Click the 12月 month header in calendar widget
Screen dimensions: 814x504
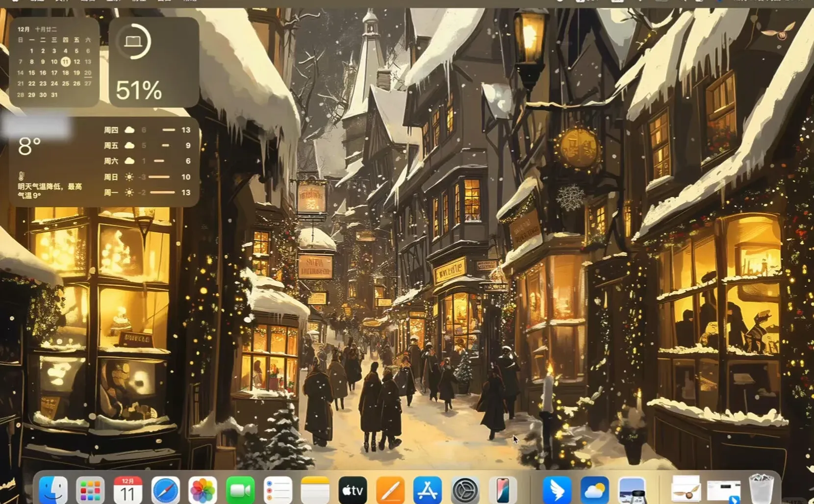(24, 29)
